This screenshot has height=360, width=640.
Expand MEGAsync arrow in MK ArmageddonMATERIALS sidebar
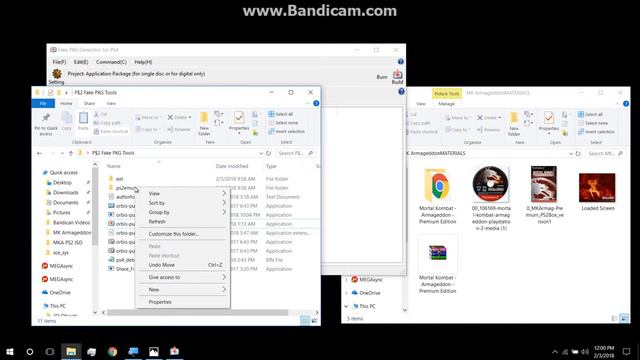coord(347,280)
